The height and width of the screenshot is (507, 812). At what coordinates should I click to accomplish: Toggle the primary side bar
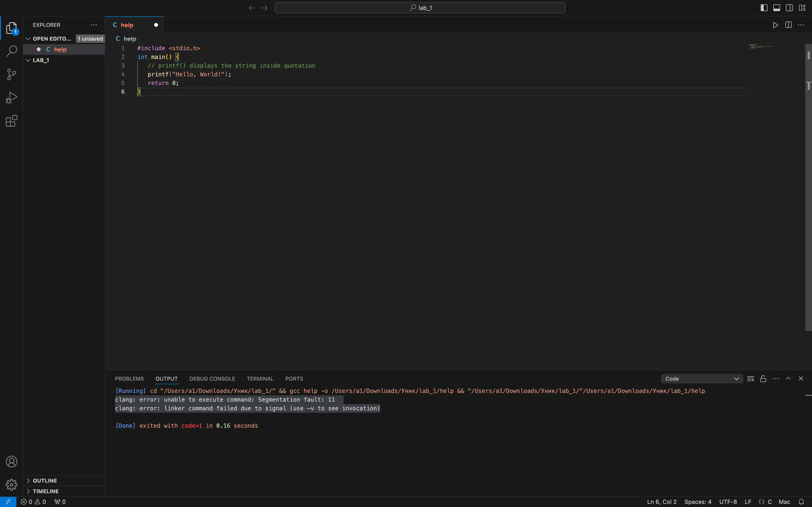click(x=764, y=8)
